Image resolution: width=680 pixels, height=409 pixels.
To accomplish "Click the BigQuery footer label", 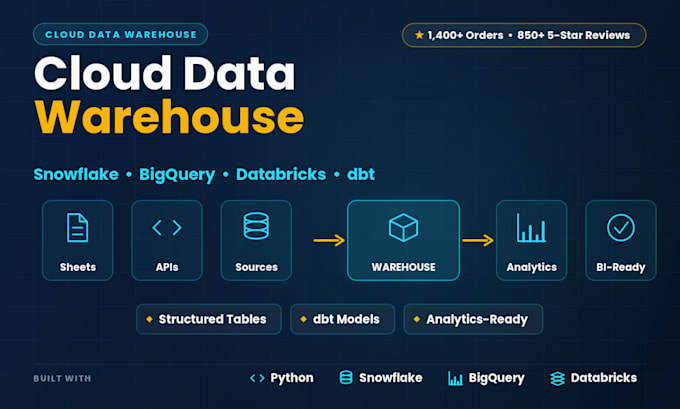I will [497, 378].
